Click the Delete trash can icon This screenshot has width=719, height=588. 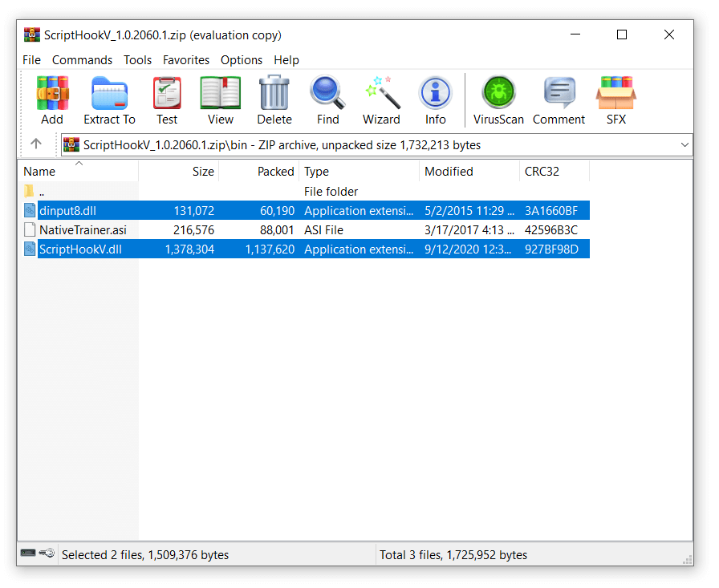tap(274, 94)
